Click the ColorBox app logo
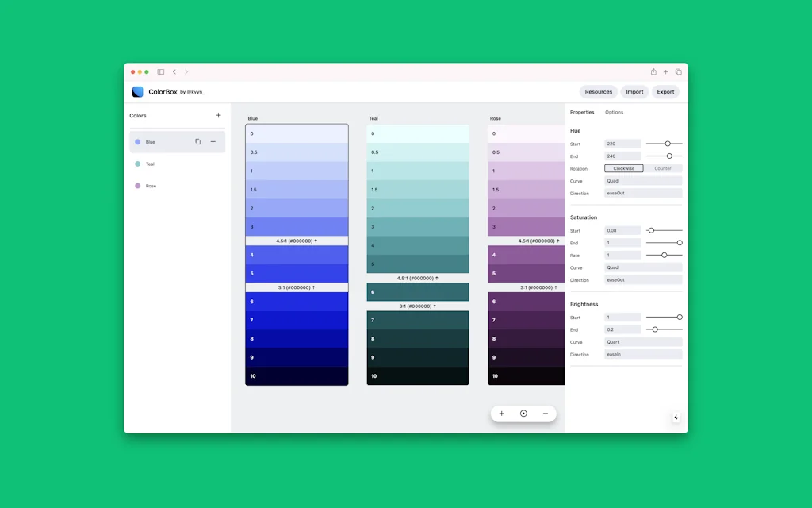The width and height of the screenshot is (812, 508). [x=137, y=91]
